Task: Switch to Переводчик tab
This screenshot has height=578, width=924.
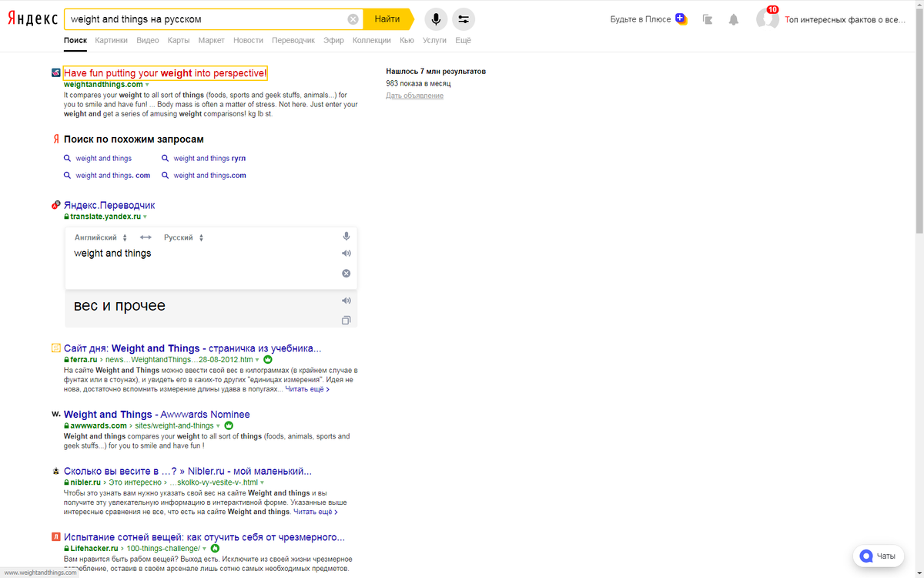Action: coord(293,40)
